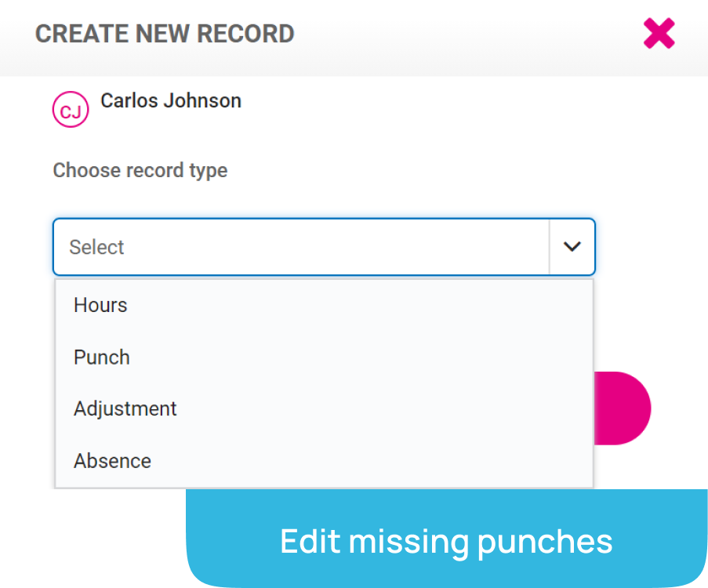Click empty space right of Hours option
Screen dimensions: 708x588
tap(361, 305)
